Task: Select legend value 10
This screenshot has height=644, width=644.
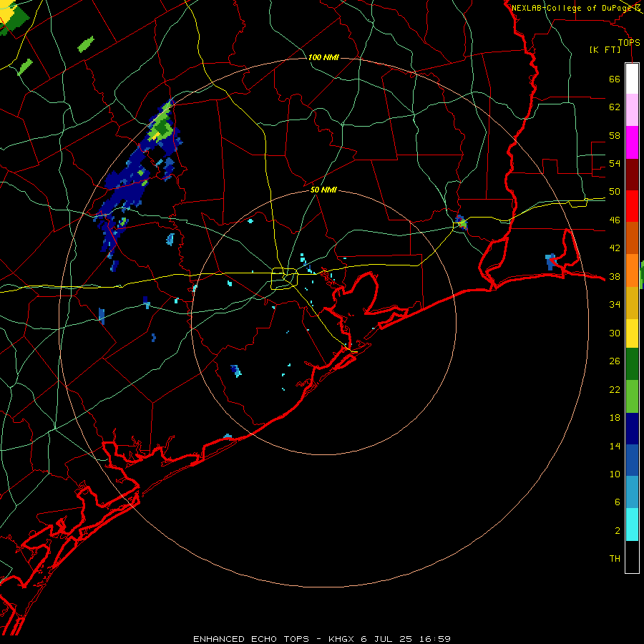Action: [x=615, y=474]
